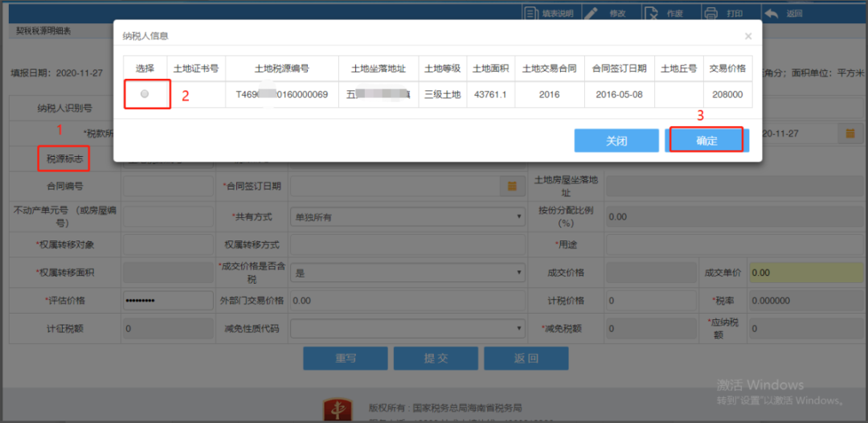Click the 选择 column header
The image size is (868, 423).
tap(145, 68)
